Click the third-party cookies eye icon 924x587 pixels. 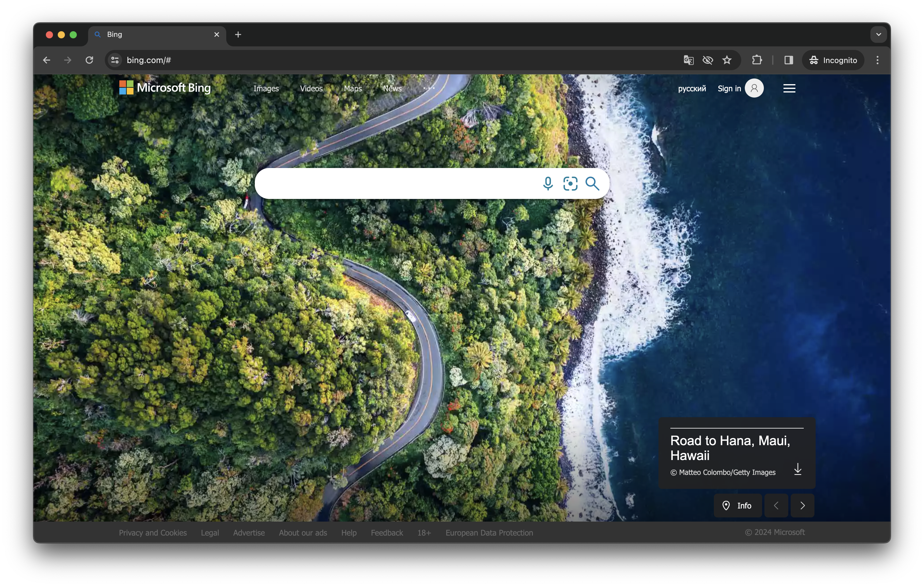[x=708, y=60]
